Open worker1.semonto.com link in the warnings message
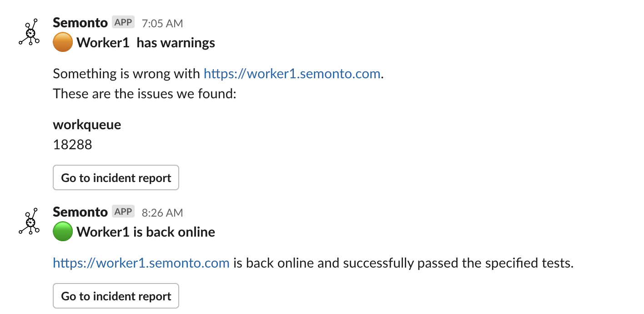This screenshot has width=644, height=314. pos(292,74)
